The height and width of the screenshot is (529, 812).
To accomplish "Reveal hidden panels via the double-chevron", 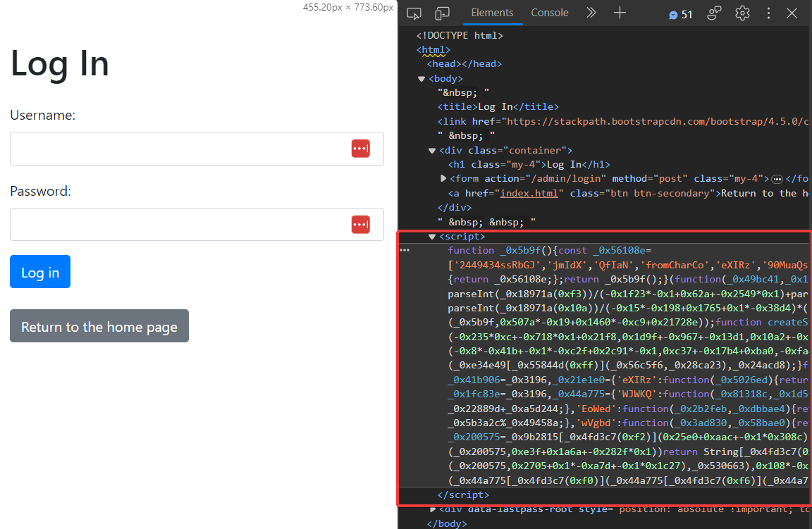I will 591,13.
